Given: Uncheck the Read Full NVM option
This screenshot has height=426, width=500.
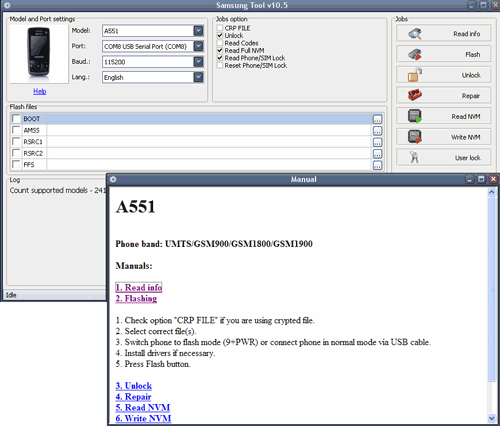Looking at the screenshot, I should (220, 50).
